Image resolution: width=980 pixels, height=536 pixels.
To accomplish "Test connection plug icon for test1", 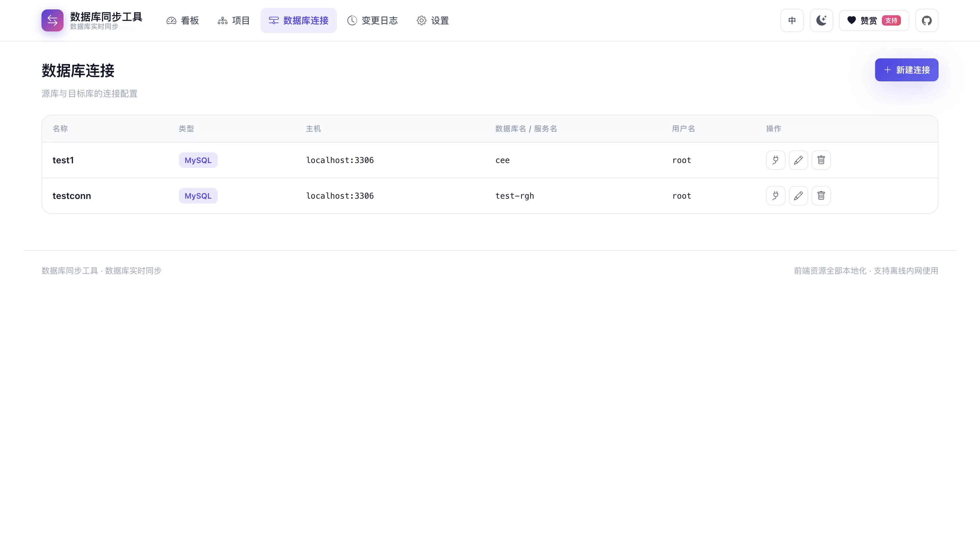I will tap(776, 160).
